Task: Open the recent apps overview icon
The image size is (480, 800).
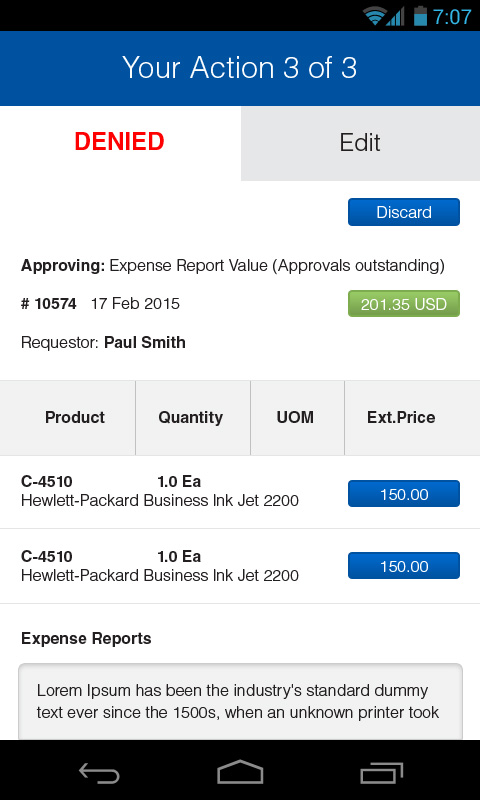Action: pyautogui.click(x=382, y=773)
